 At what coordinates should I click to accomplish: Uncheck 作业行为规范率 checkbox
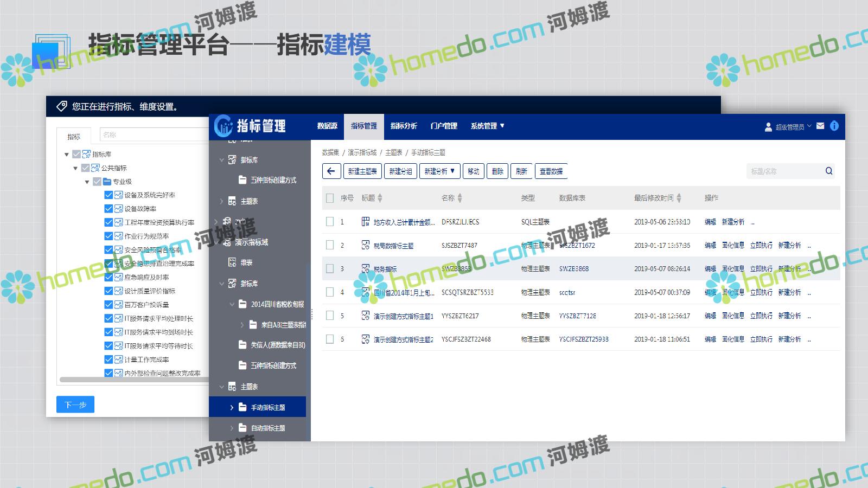(108, 236)
